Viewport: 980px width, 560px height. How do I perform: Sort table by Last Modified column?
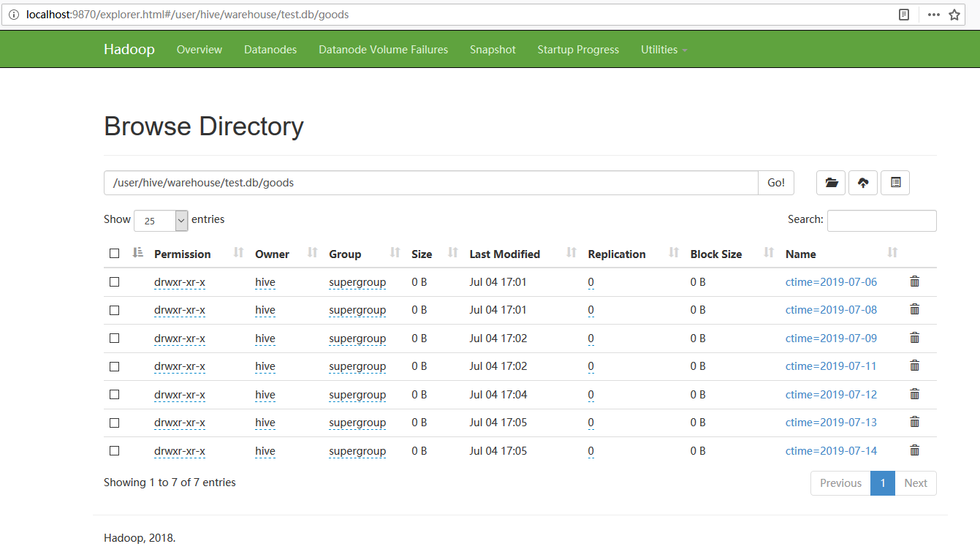coord(505,254)
